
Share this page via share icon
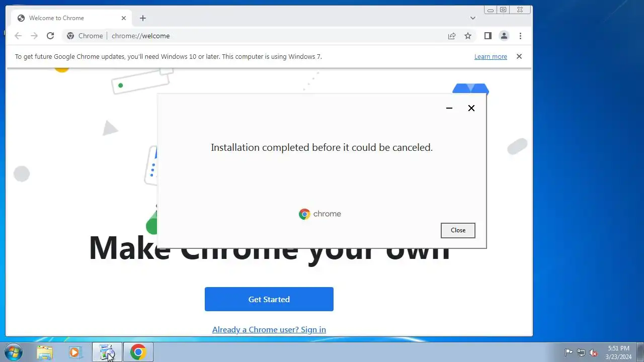pyautogui.click(x=452, y=36)
